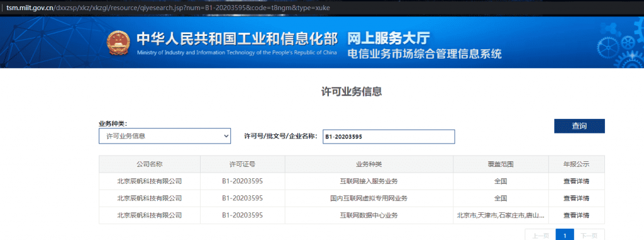Click the 互联网接入服务业务 cell

click(x=369, y=181)
